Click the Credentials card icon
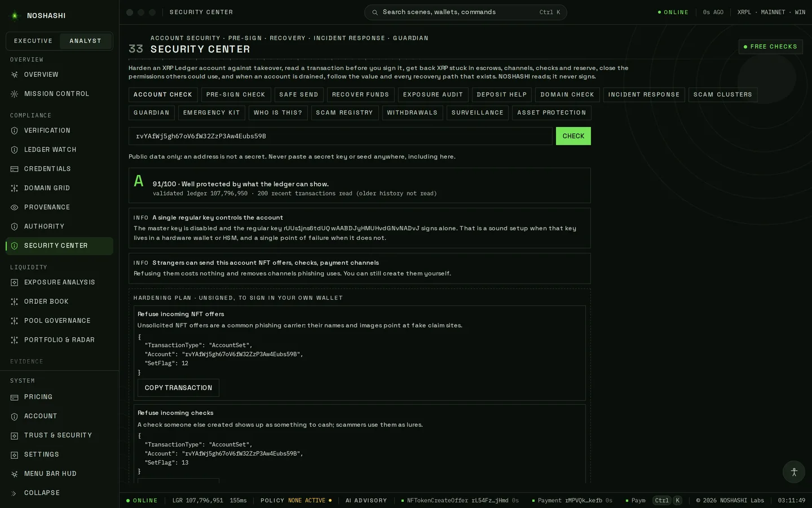The image size is (812, 508). point(15,169)
